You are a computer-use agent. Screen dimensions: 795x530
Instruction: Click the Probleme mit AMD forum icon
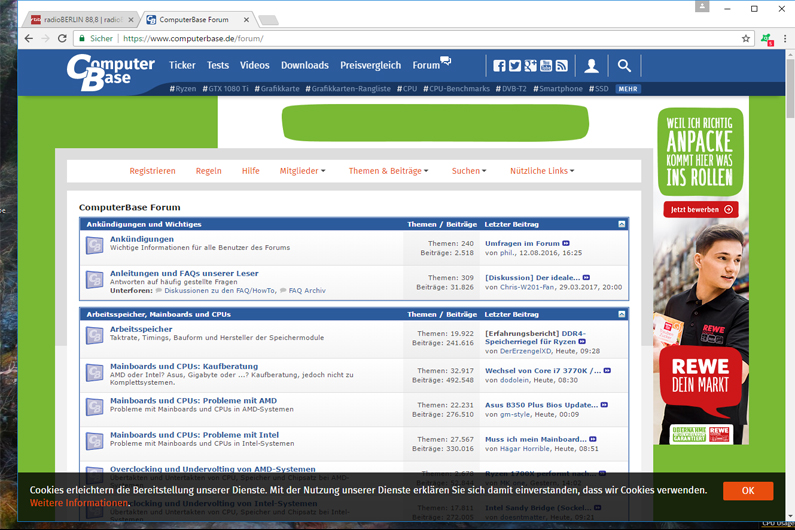[x=95, y=407]
